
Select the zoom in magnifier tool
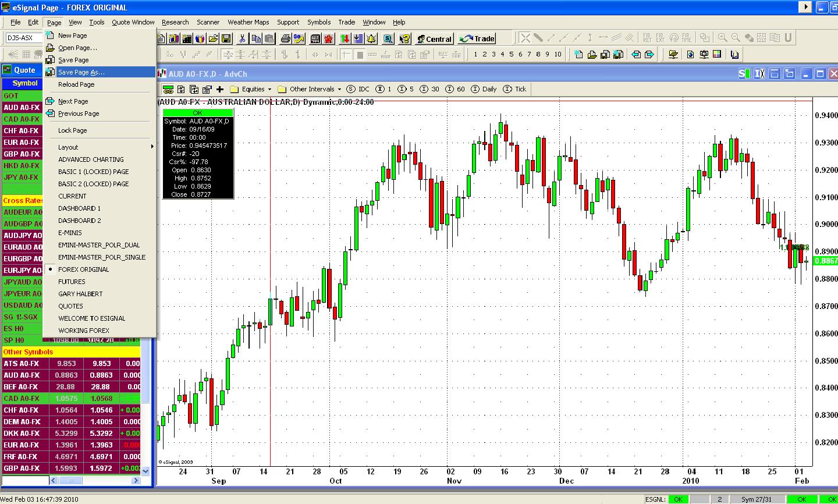pyautogui.click(x=722, y=38)
